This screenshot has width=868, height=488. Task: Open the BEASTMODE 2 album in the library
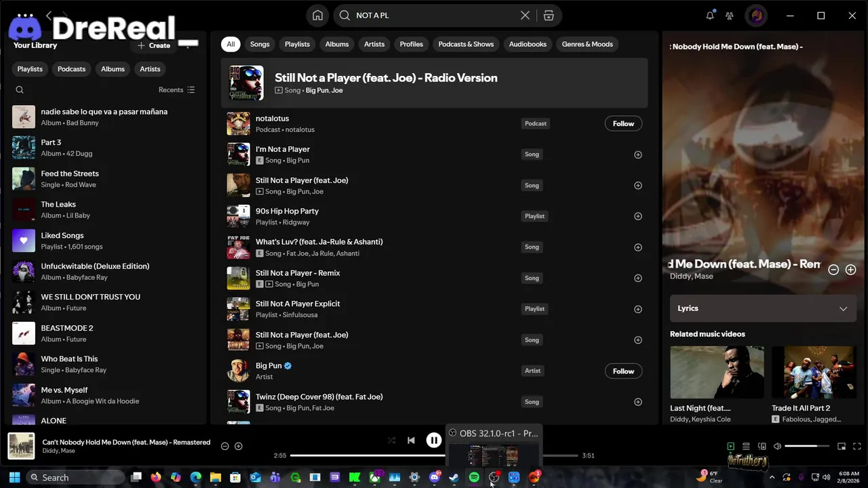(105, 333)
